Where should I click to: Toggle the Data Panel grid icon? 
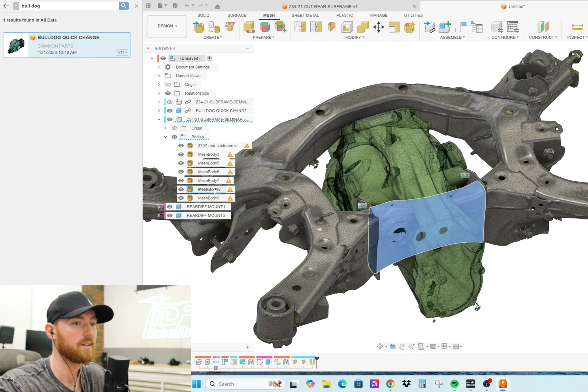click(x=148, y=6)
